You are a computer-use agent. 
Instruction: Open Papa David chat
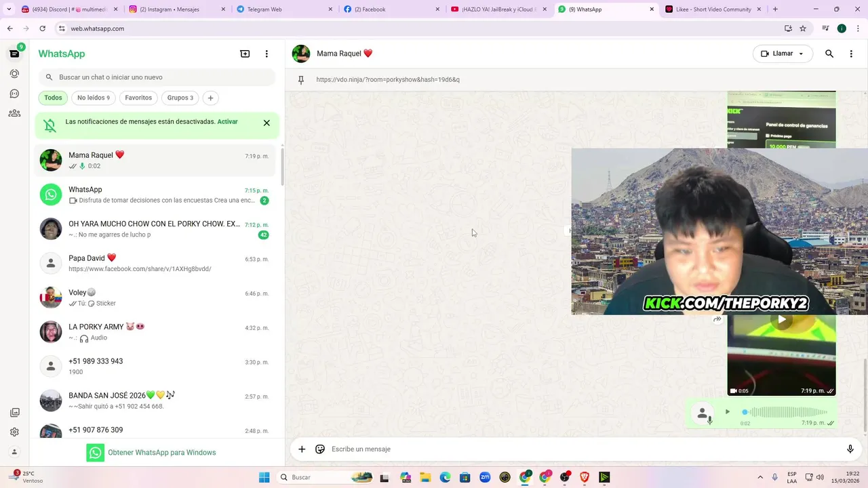[156, 263]
